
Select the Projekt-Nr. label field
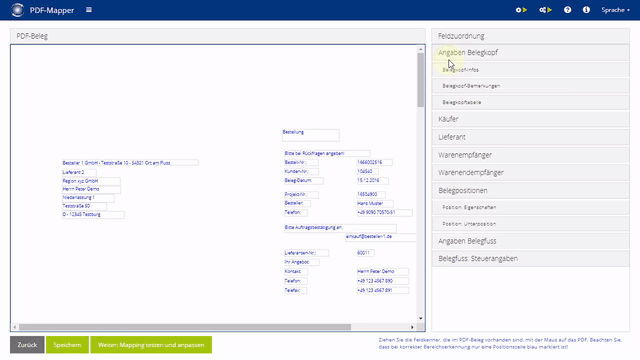tap(301, 195)
